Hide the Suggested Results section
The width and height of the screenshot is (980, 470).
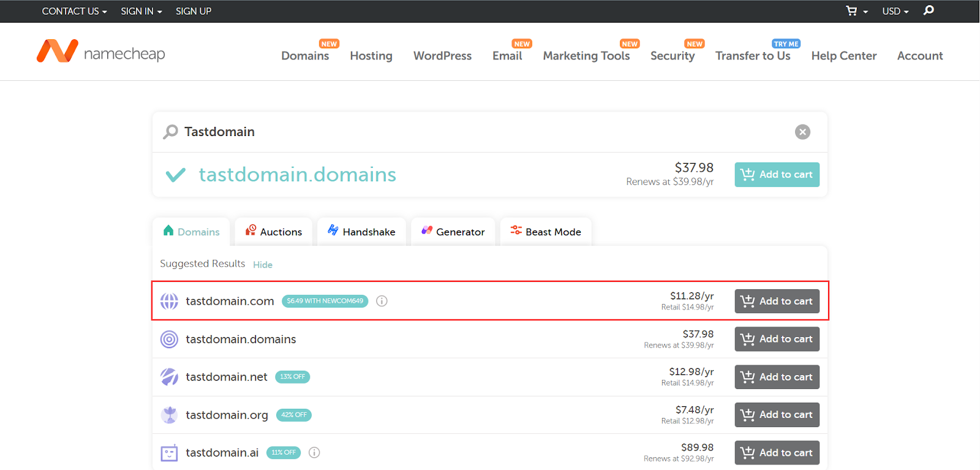[x=263, y=265]
